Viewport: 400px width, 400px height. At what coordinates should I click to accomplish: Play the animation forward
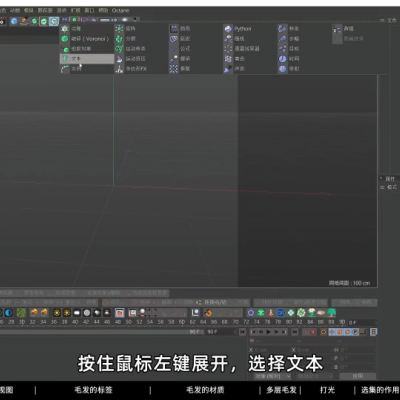point(268,332)
